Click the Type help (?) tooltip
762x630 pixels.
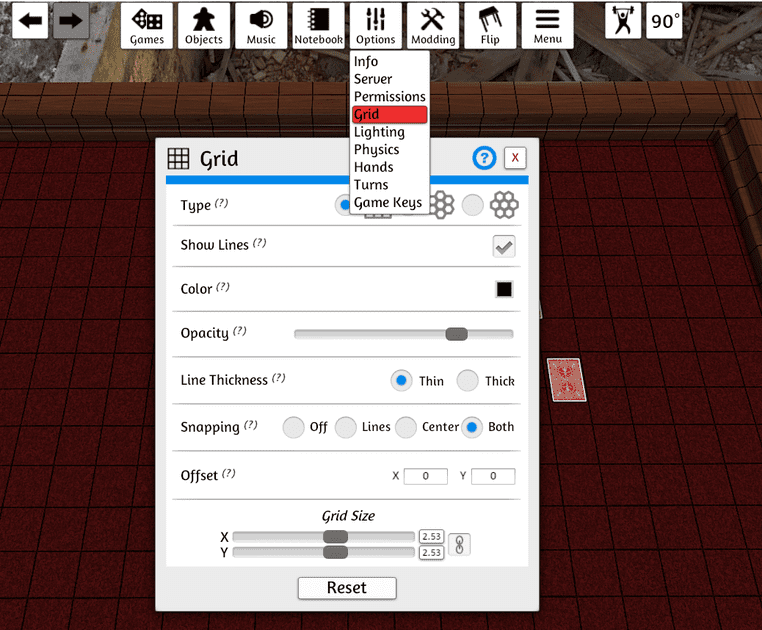coord(222,203)
